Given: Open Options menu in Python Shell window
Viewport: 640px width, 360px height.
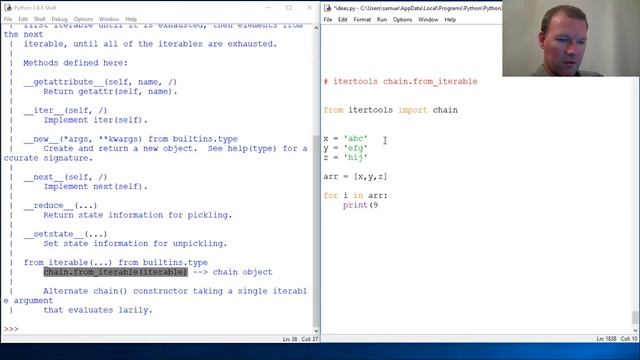Looking at the screenshot, I should (x=83, y=19).
